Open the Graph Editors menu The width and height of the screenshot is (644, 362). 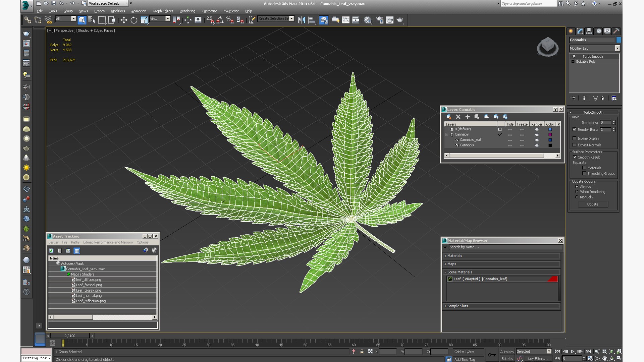pos(163,11)
